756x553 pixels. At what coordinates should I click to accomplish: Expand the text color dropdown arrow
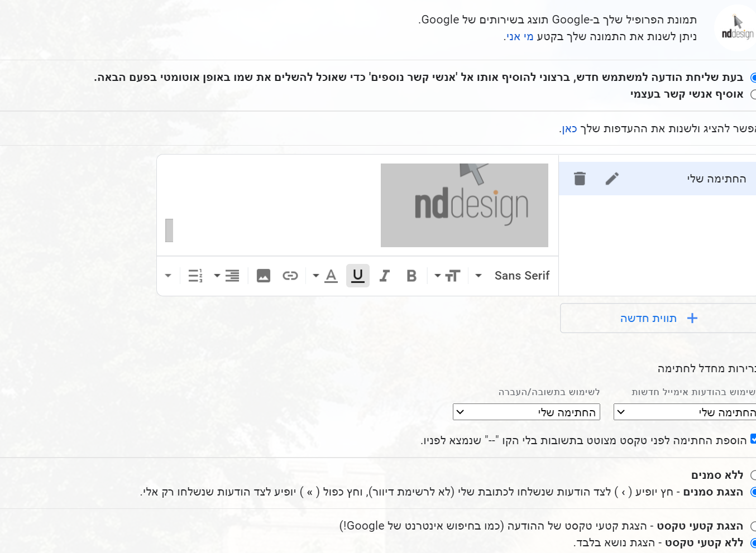(x=316, y=276)
